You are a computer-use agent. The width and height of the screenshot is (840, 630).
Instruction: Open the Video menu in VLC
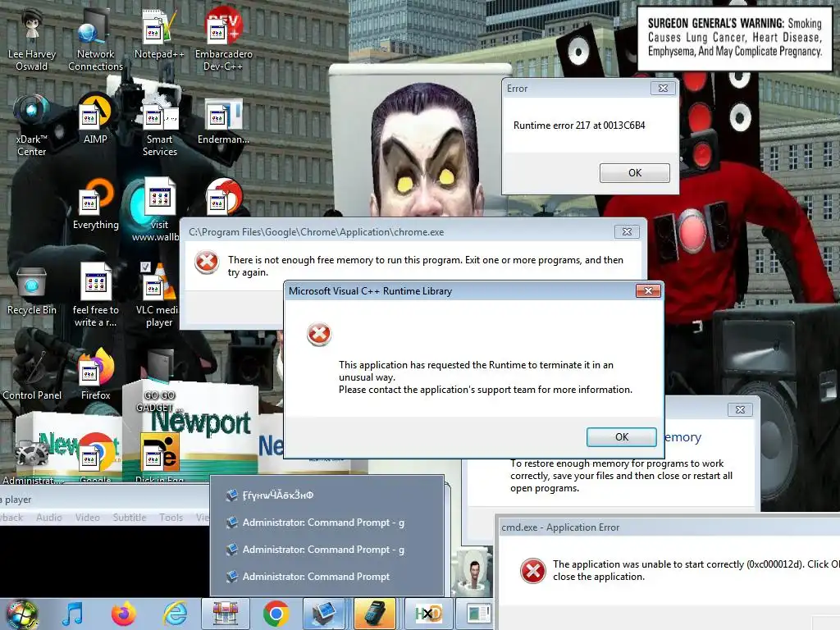coord(87,518)
